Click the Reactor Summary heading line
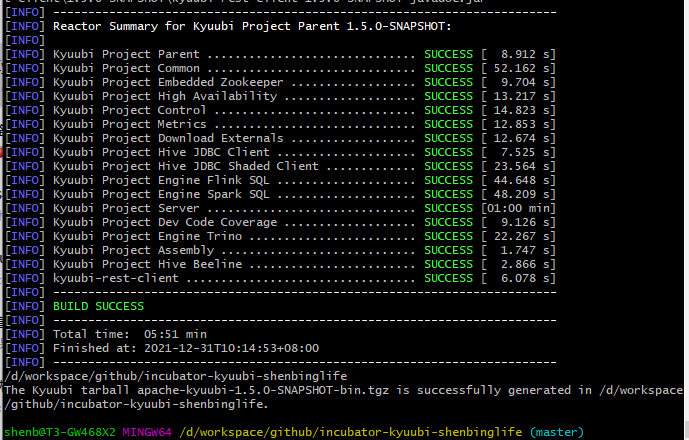This screenshot has height=440, width=689. pyautogui.click(x=252, y=26)
